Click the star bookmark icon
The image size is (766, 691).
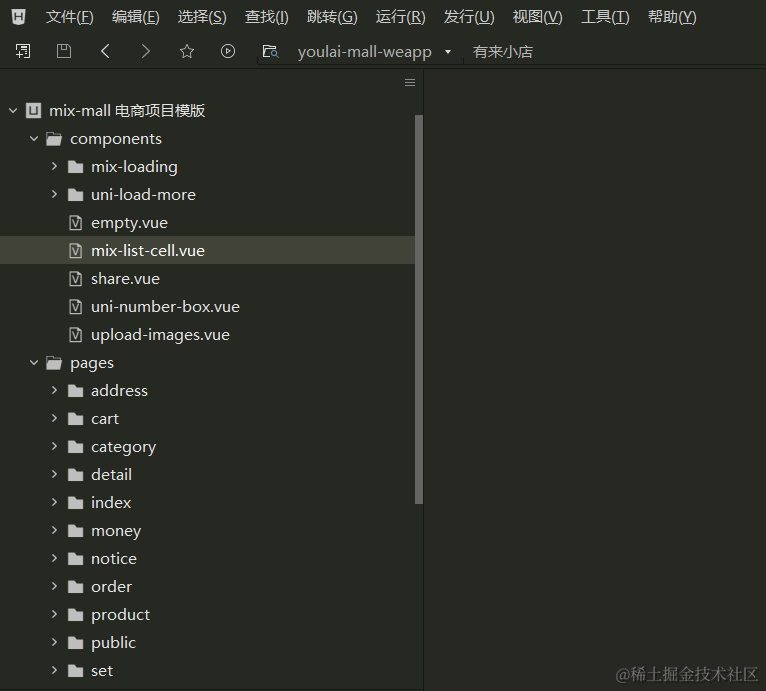[187, 51]
